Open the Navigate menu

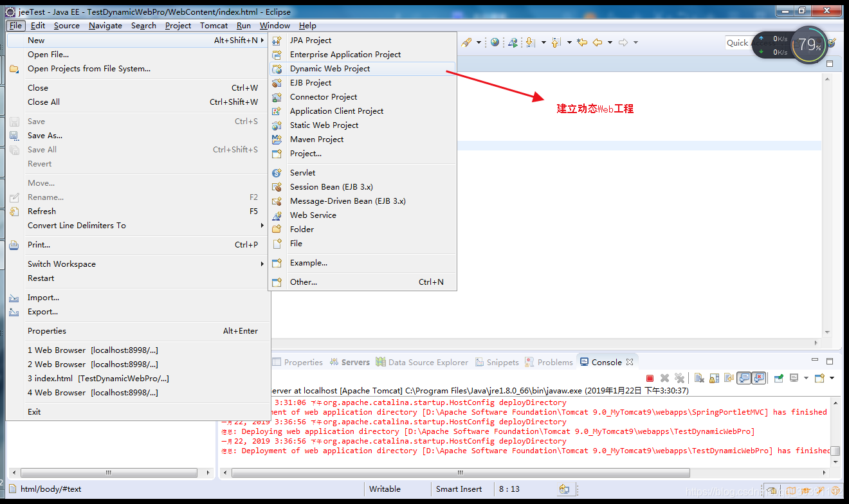point(105,26)
